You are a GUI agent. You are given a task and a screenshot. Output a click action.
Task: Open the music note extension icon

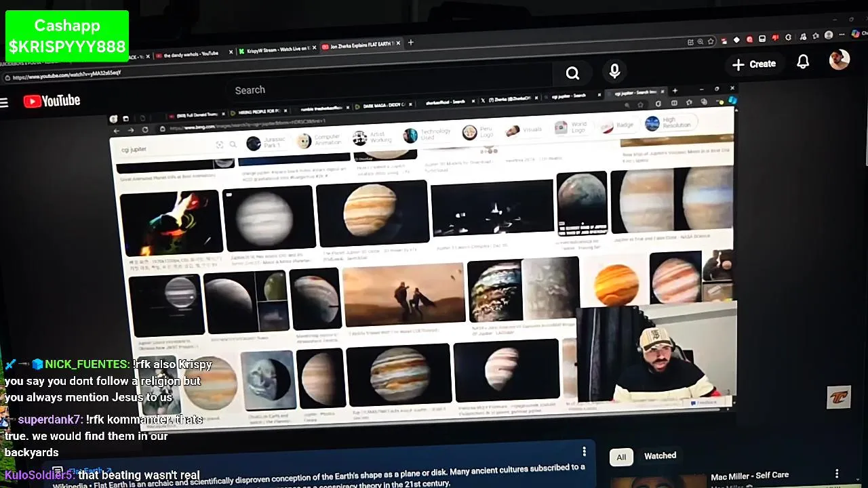point(803,37)
